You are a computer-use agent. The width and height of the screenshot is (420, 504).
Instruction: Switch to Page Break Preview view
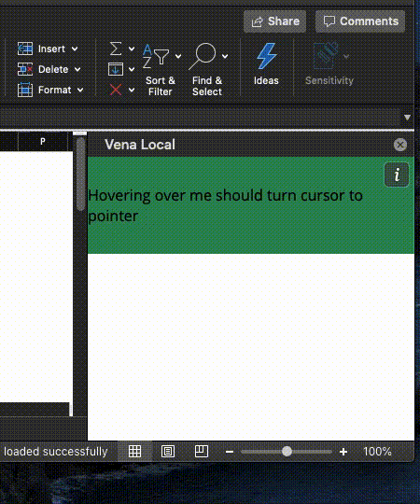(x=202, y=452)
